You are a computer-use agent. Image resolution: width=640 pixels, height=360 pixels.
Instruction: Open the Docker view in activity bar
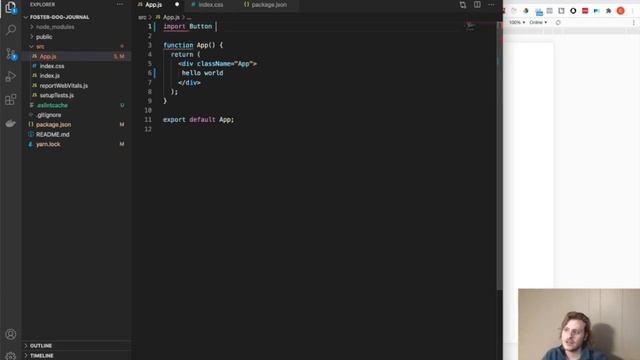click(x=11, y=123)
